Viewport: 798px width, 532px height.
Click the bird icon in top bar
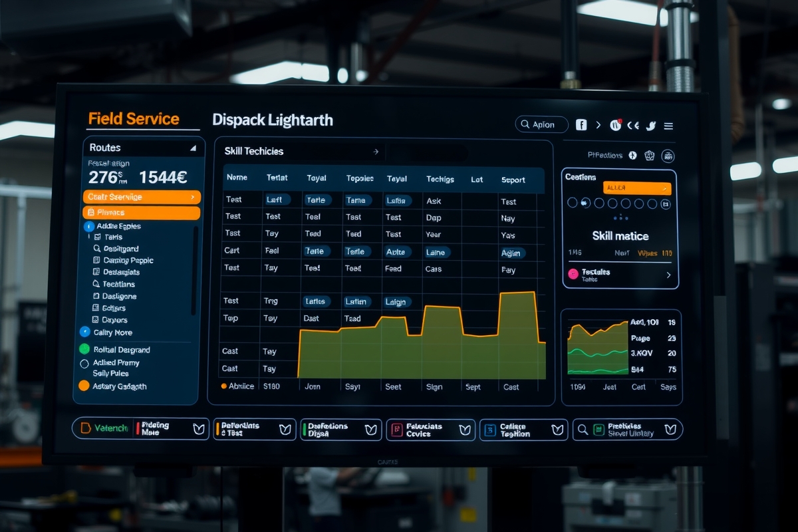[651, 125]
